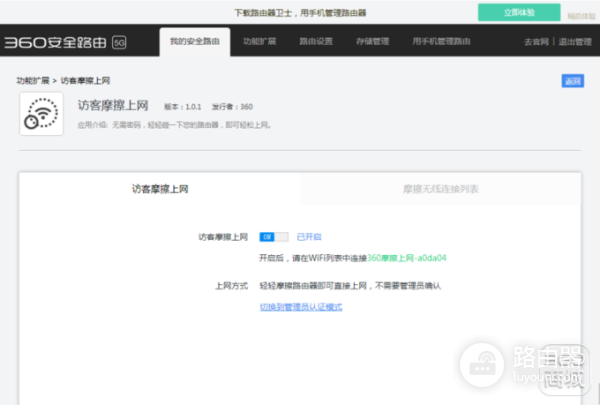The width and height of the screenshot is (600, 405).
Task: Click the 版本：1.0.1 text
Action: tap(183, 107)
